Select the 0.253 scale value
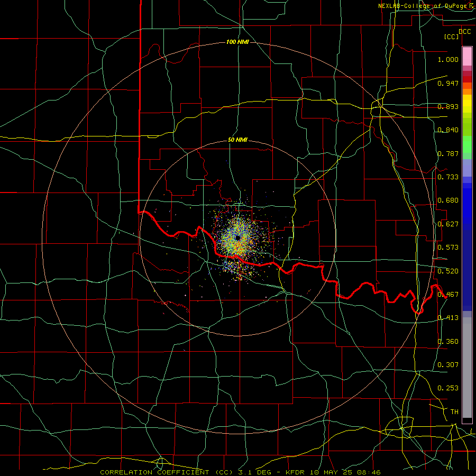This screenshot has height=476, width=476. click(448, 388)
